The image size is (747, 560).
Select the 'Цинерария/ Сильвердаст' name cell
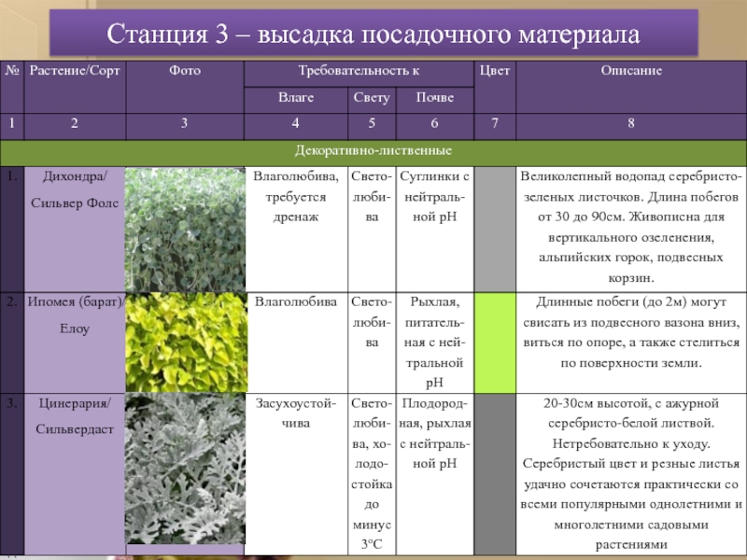click(x=74, y=416)
